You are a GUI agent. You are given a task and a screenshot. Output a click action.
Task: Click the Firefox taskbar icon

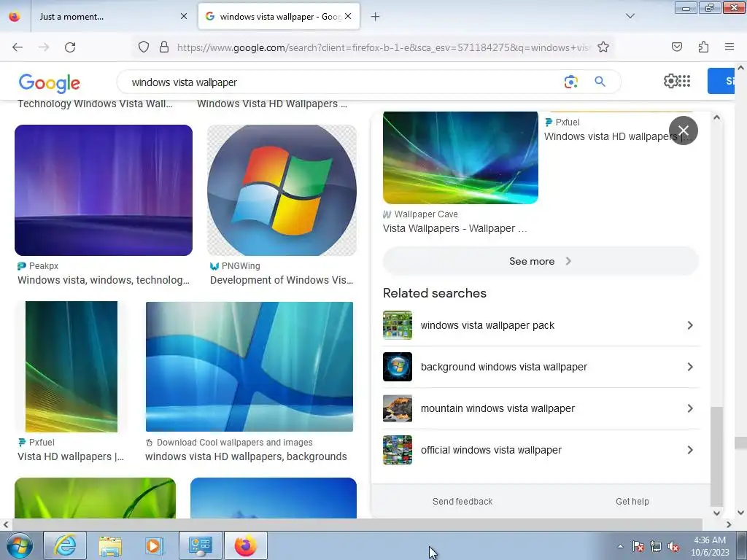[245, 545]
